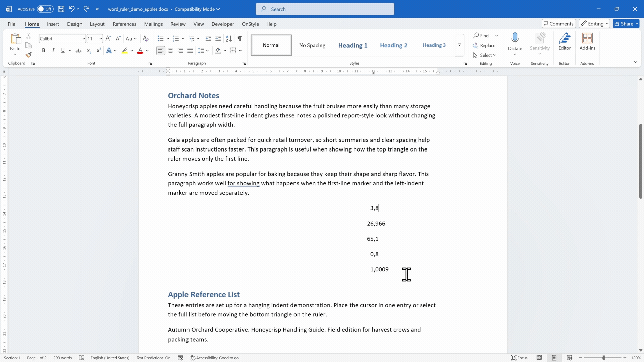Click the Sort A-Z icon
Screen dimensions: 644x362
pos(229,38)
